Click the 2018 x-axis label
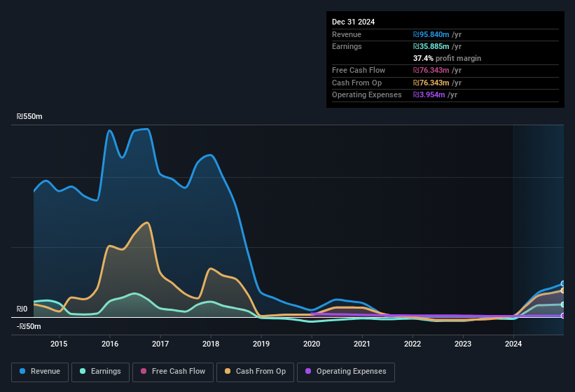 click(211, 344)
